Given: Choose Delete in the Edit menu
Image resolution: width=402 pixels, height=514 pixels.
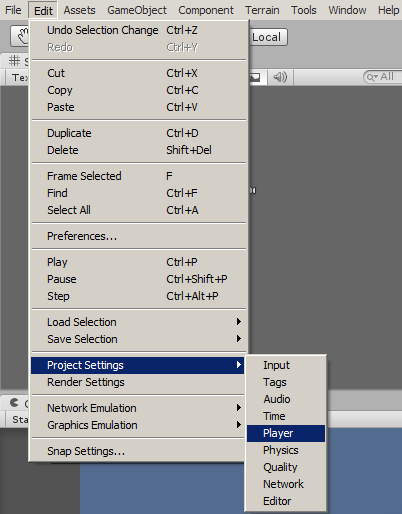Looking at the screenshot, I should click(139, 150).
